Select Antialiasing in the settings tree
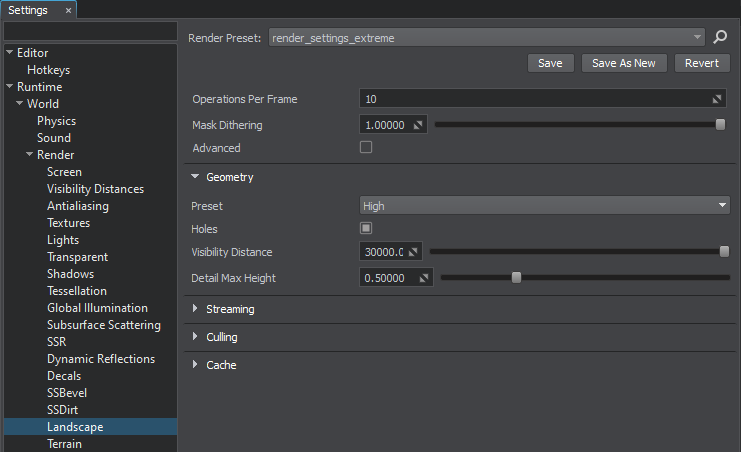The image size is (741, 452). [78, 206]
